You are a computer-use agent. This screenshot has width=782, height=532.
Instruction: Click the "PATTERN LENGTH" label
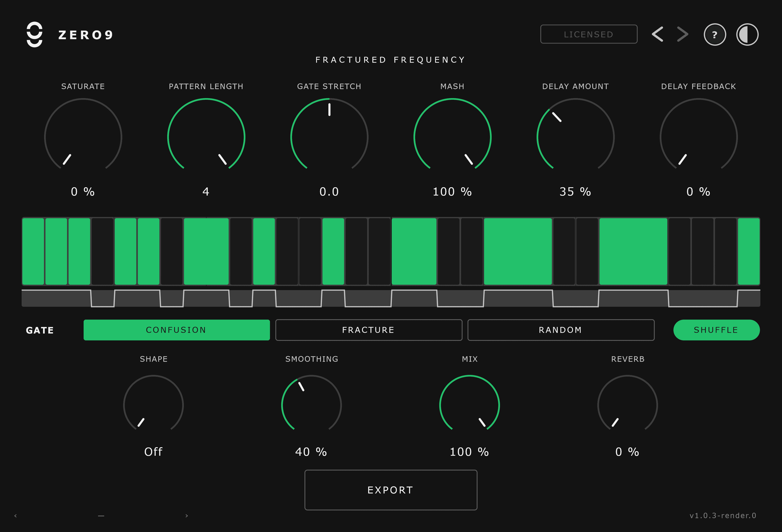[x=206, y=86]
